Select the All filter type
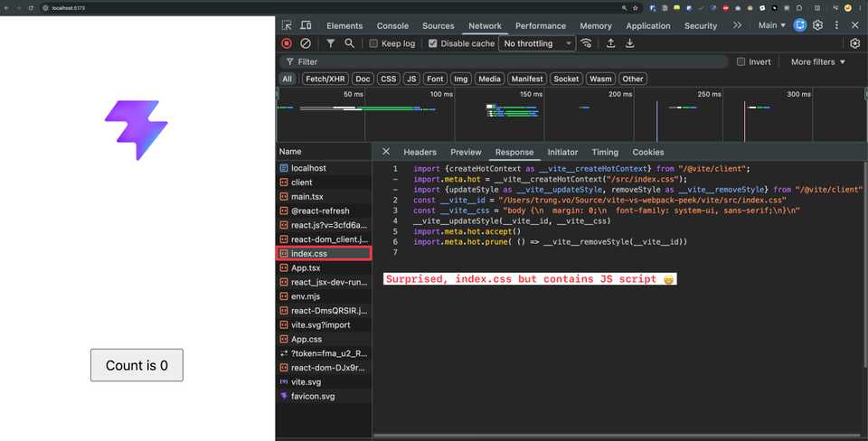The image size is (868, 441). click(287, 80)
